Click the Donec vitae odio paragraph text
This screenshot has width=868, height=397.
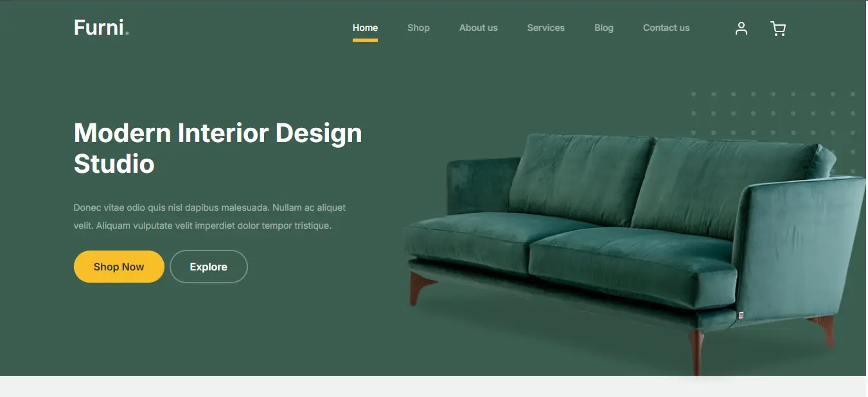pyautogui.click(x=209, y=216)
